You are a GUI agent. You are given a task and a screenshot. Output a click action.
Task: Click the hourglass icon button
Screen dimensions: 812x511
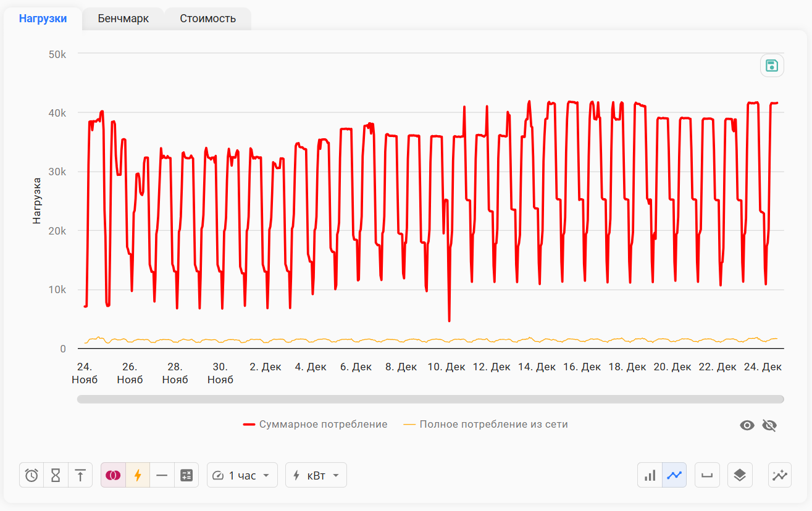pos(56,475)
